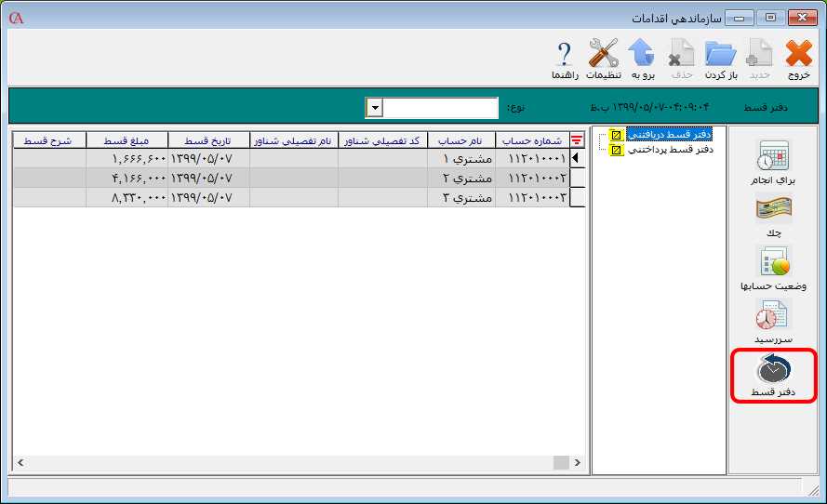Select دفتر قسط دریافتنی tree item

coord(669,134)
